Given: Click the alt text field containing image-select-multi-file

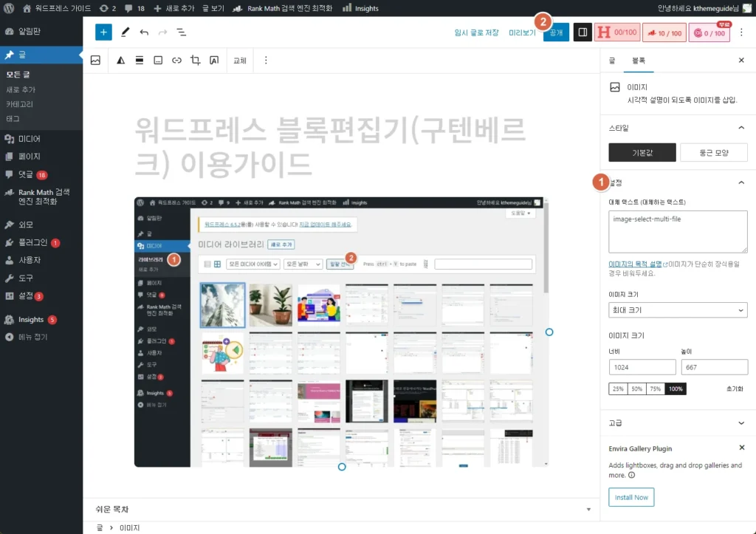Looking at the screenshot, I should 678,231.
